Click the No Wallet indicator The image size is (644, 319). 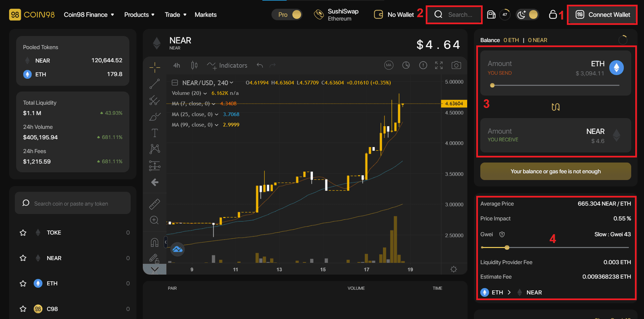[x=394, y=15]
